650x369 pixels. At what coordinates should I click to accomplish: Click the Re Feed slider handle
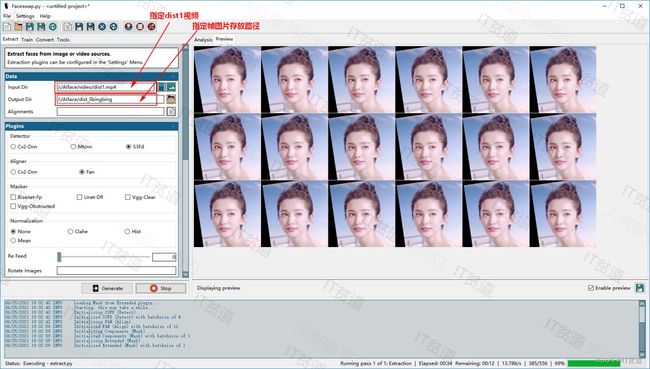[59, 257]
